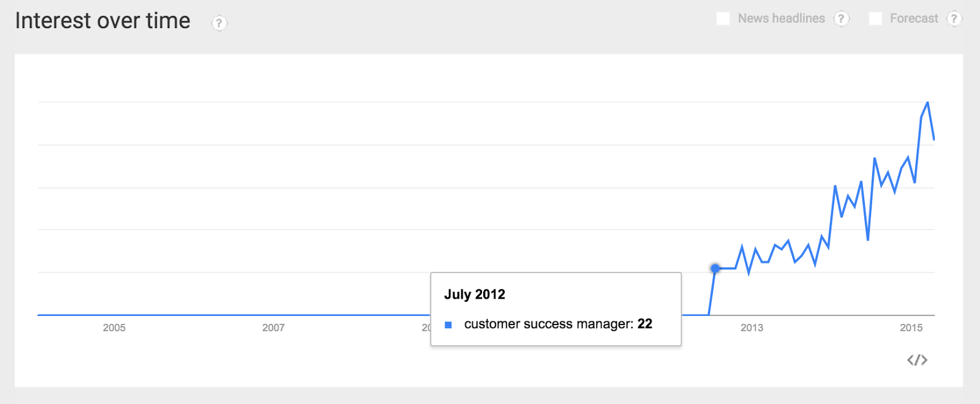Open the Forecast help question mark
The image size is (980, 404).
coord(954,19)
